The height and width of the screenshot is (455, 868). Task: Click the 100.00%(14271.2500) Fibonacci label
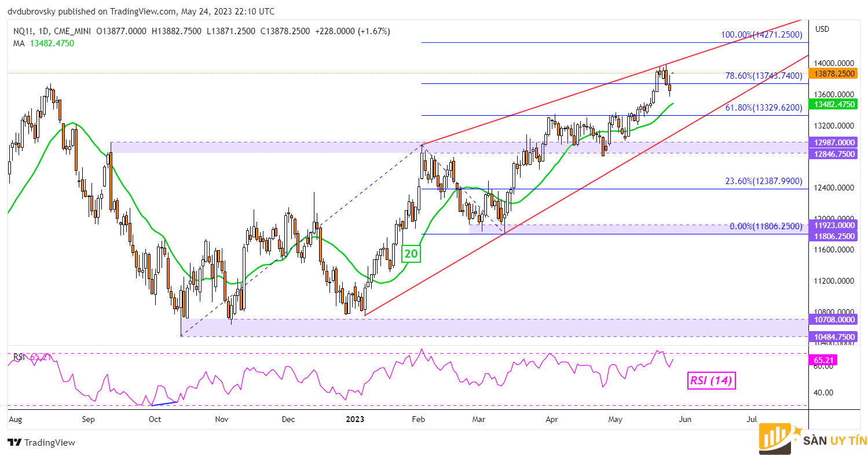(x=761, y=35)
